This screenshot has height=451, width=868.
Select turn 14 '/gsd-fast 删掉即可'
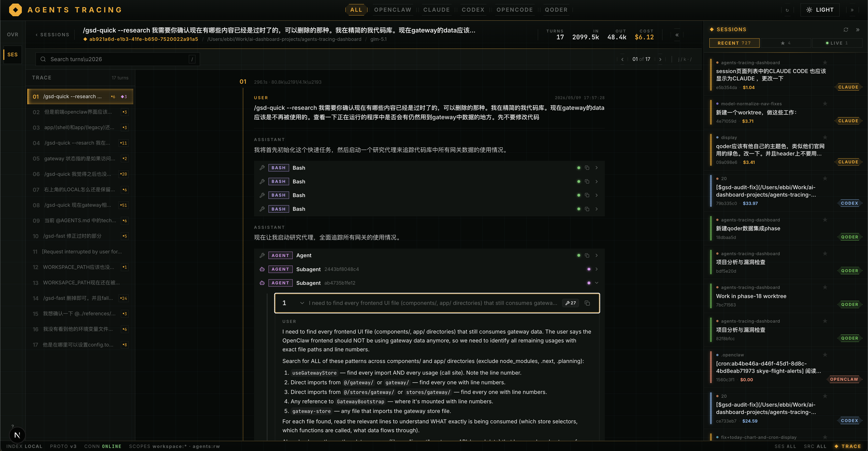80,298
